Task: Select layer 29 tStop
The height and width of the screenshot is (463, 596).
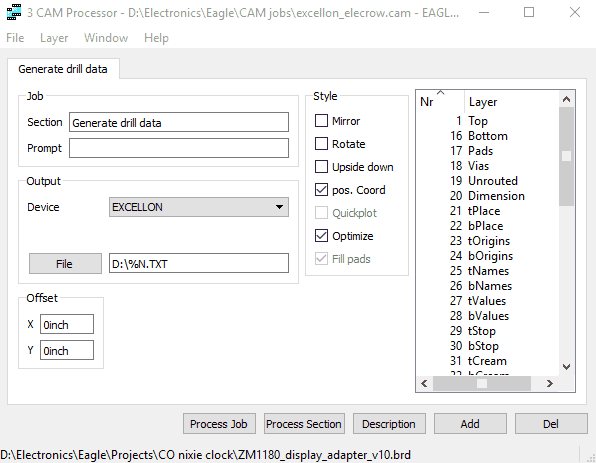Action: 488,331
